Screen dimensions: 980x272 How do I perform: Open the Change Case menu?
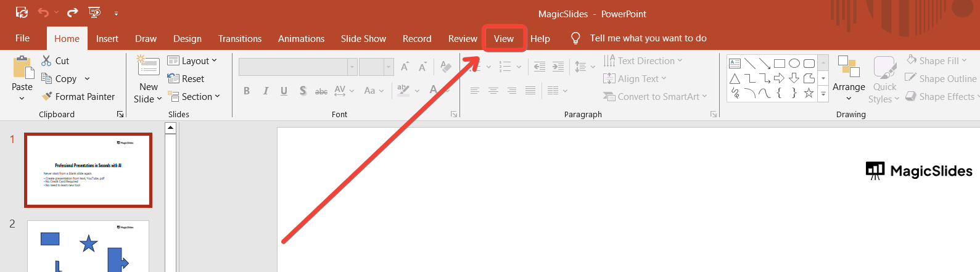(374, 91)
